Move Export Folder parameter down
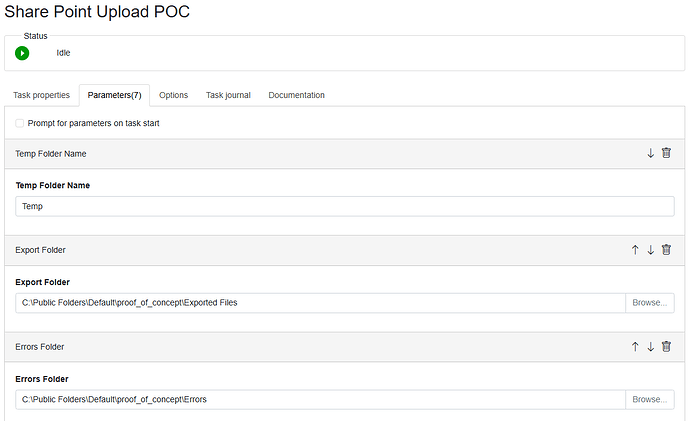The height and width of the screenshot is (421, 690). [650, 250]
